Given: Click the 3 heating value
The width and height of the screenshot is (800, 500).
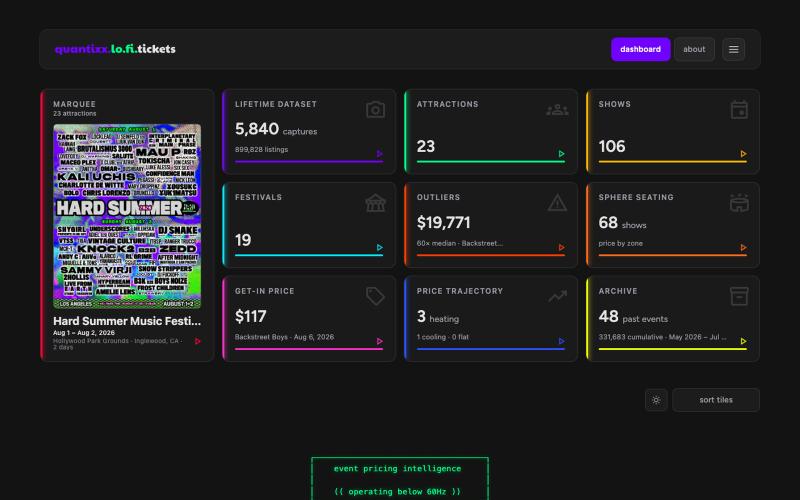Looking at the screenshot, I should [437, 317].
